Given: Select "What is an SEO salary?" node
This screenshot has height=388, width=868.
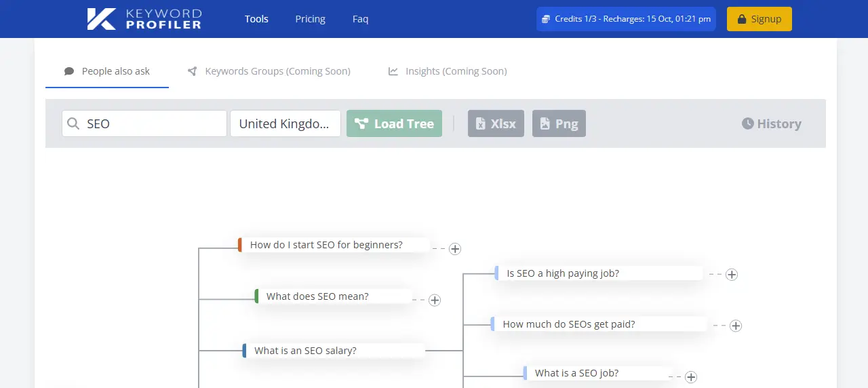Looking at the screenshot, I should [334, 351].
